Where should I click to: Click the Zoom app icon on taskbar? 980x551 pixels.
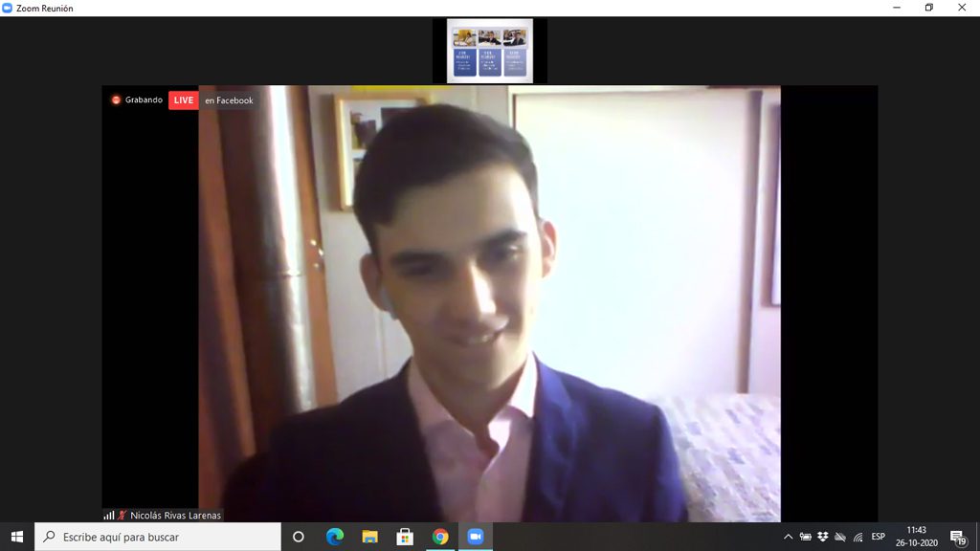tap(476, 537)
